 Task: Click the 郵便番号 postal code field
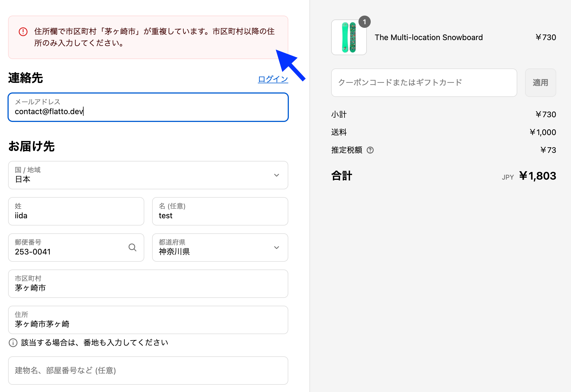coord(67,248)
